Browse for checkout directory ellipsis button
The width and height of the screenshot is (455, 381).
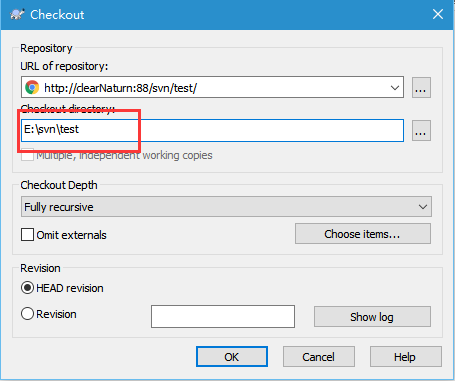[421, 130]
